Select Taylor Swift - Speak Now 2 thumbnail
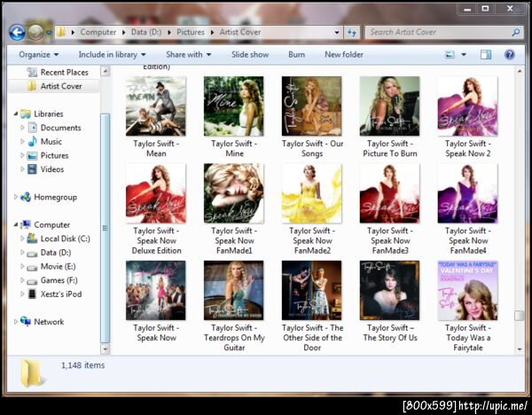 point(467,106)
